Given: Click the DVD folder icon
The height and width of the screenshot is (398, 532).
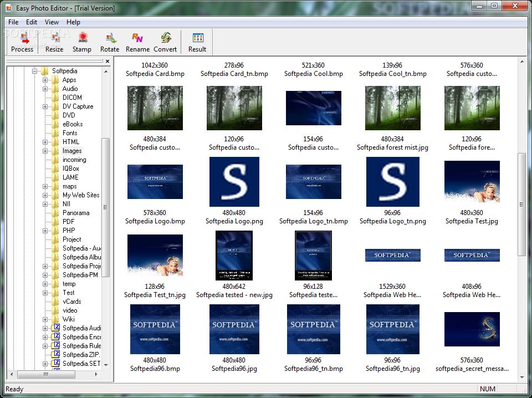Looking at the screenshot, I should point(55,115).
